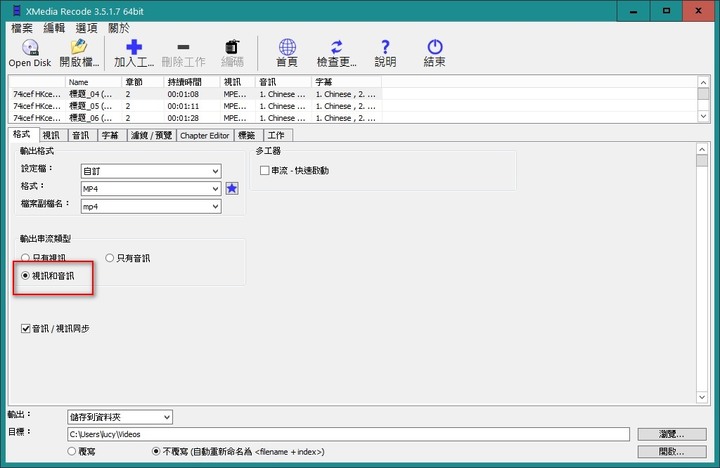Toggle the 串流 - 快速啟動 checkbox
720x468 pixels.
(264, 170)
